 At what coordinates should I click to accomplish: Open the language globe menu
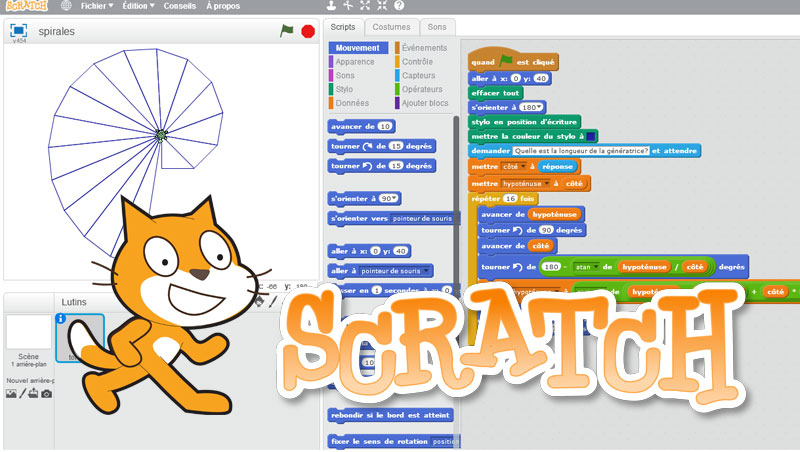(66, 6)
